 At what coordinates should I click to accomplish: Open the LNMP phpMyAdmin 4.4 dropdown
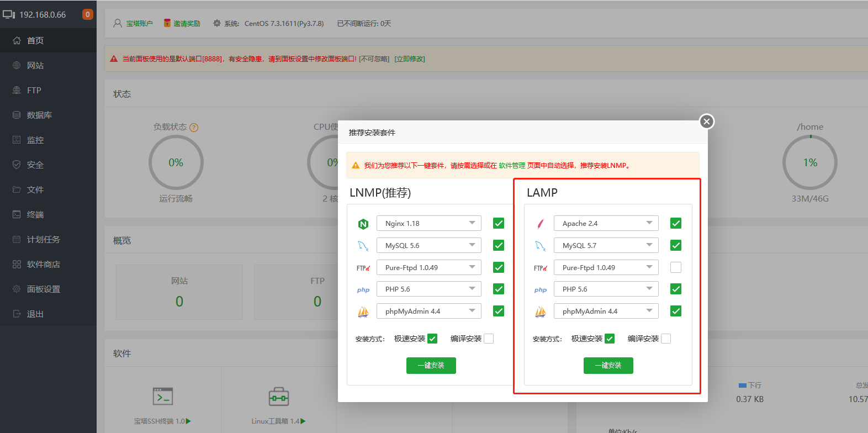(429, 311)
